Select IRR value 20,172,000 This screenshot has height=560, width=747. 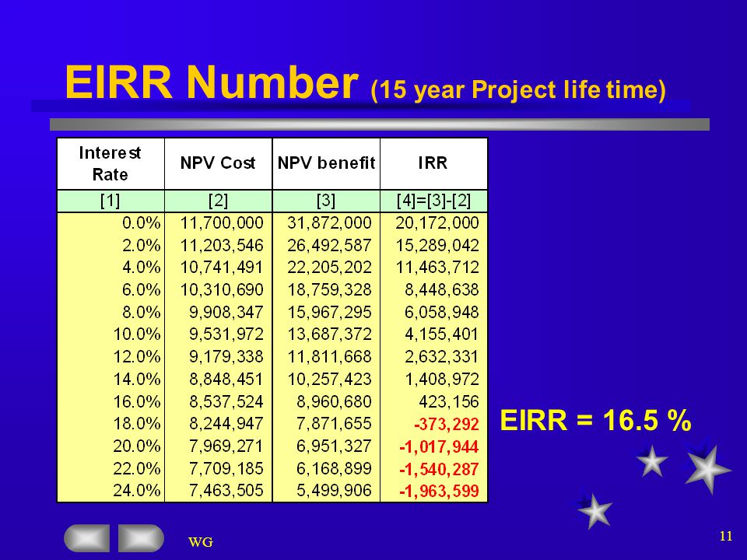[x=437, y=223]
